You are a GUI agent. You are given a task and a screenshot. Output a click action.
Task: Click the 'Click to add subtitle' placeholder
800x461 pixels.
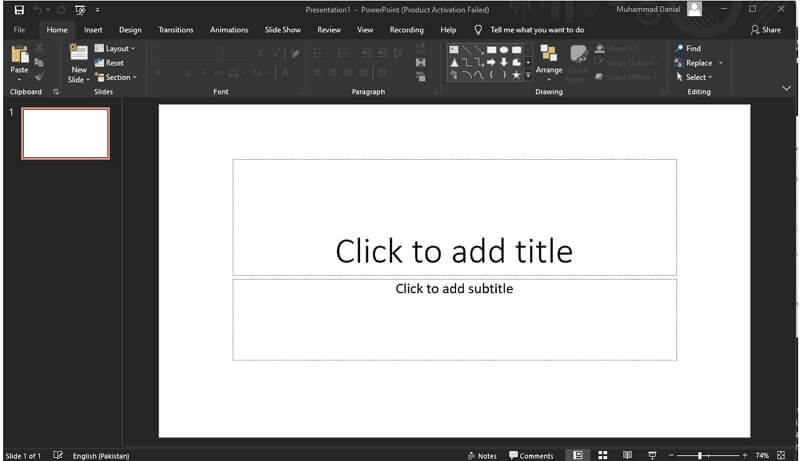tap(455, 320)
